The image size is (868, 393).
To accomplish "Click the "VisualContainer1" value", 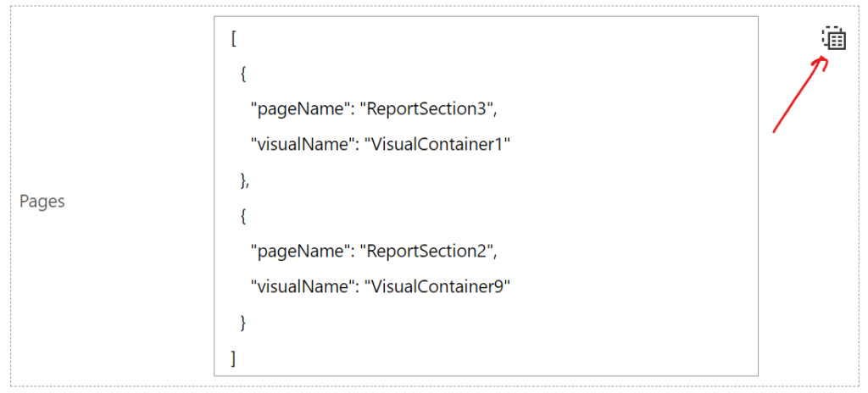I will coord(437,145).
